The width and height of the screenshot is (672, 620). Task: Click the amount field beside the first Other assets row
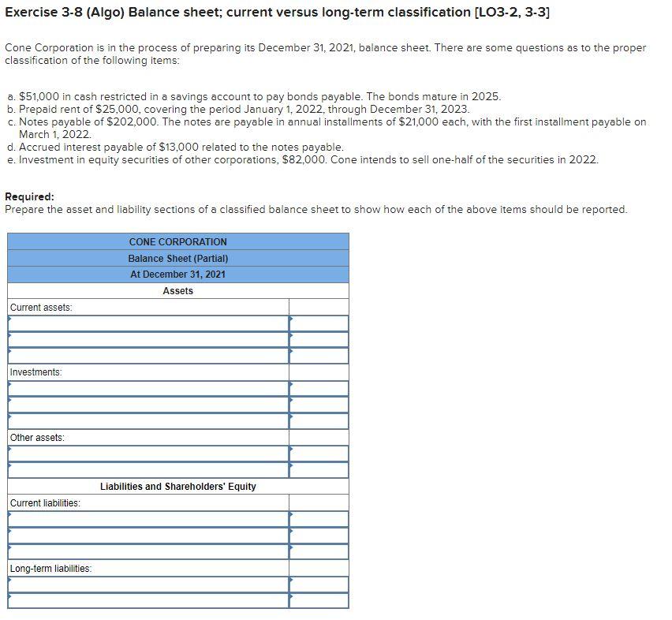[319, 453]
